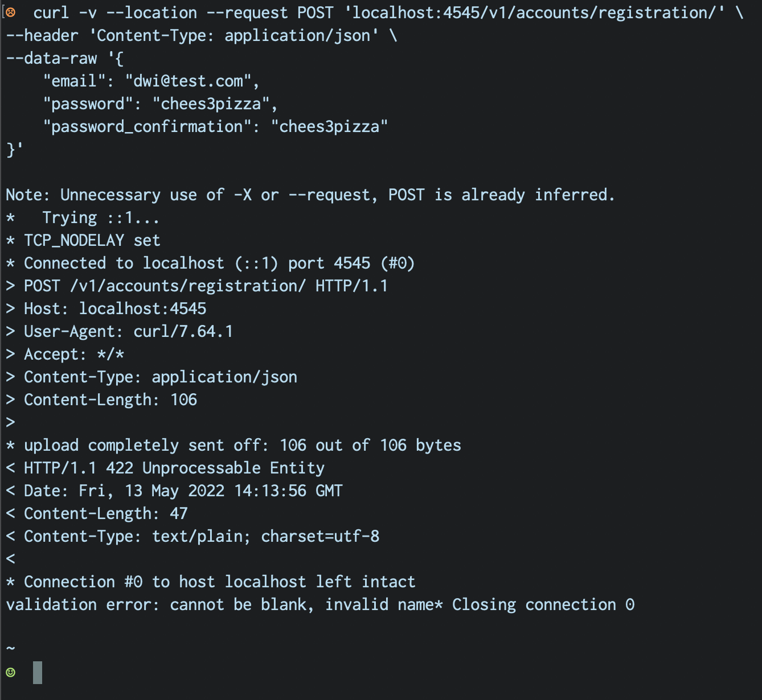The height and width of the screenshot is (700, 762).
Task: Click the "User-Agent: curl/7.64.1" line
Action: click(128, 331)
